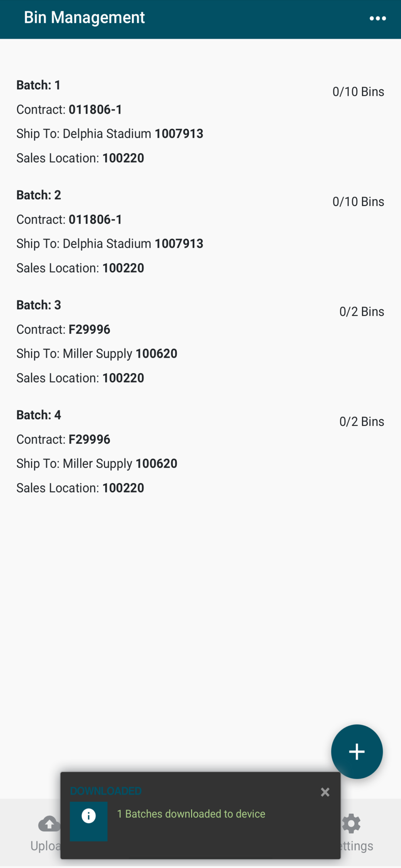
Task: Select Batch 2 bins count 0/10 Bins
Action: click(x=358, y=202)
